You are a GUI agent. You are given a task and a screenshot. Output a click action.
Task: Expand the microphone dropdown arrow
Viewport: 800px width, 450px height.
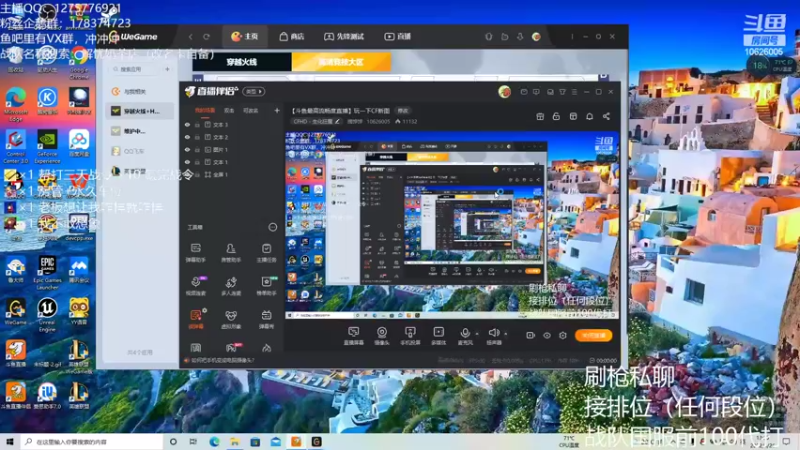pyautogui.click(x=477, y=334)
